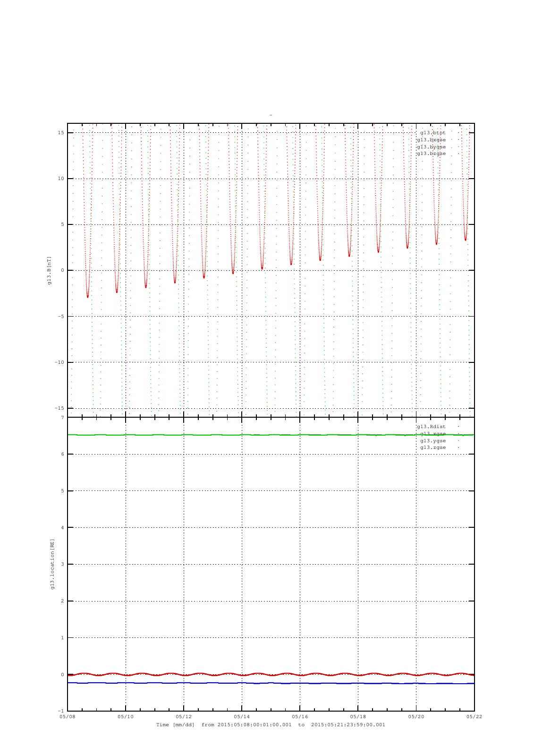Click the 2 tick label on location axis
This screenshot has width=534, height=756.
click(62, 601)
